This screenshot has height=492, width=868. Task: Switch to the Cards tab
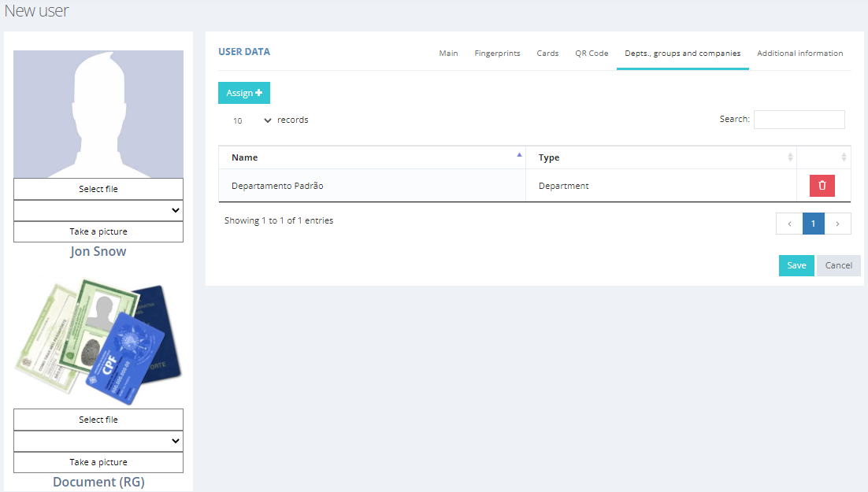click(x=547, y=54)
